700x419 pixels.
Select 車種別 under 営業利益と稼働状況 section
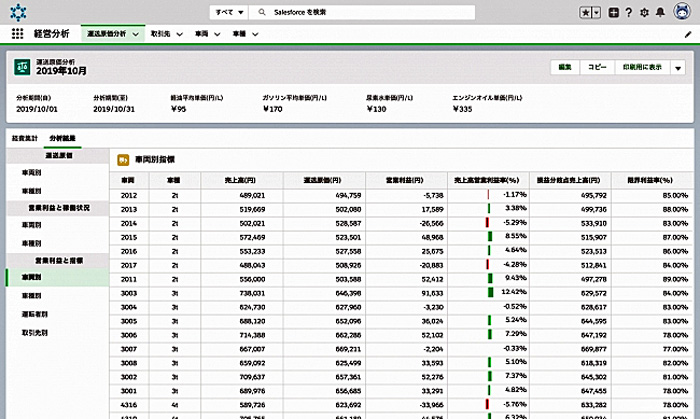[x=31, y=243]
